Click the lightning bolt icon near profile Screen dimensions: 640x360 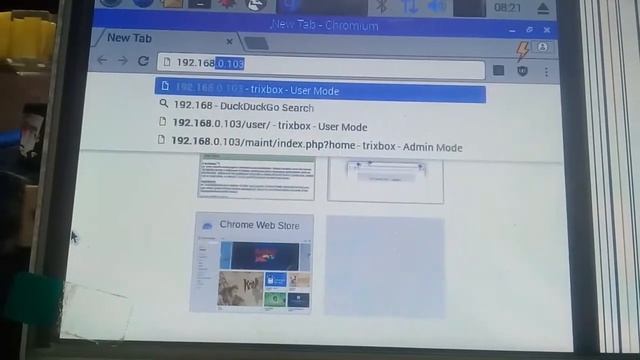(x=522, y=51)
